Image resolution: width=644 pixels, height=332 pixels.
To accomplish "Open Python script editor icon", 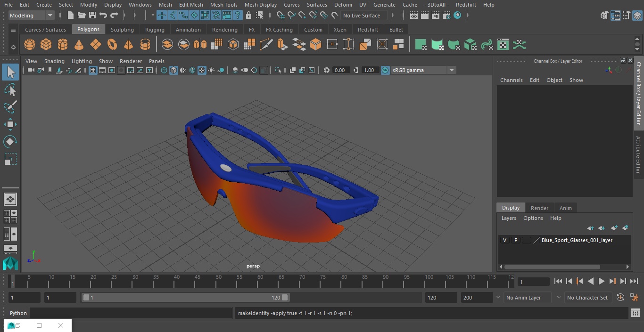I will click(x=636, y=313).
